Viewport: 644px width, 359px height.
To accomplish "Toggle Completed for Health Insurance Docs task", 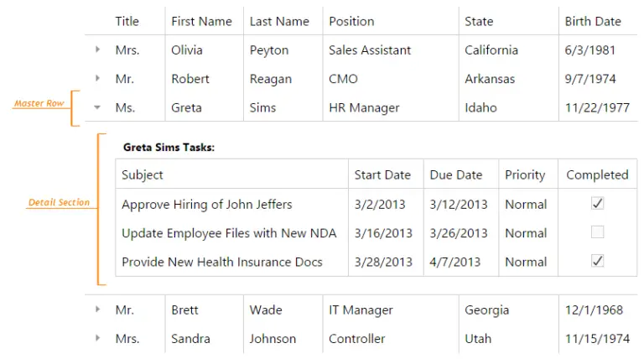I will tap(597, 262).
